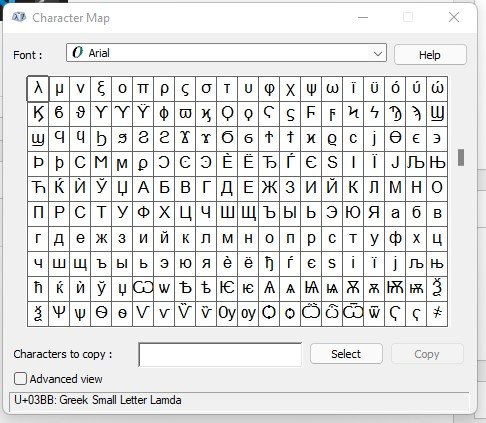The width and height of the screenshot is (486, 423).
Task: Expand font list using the chevron arrow
Action: [378, 54]
